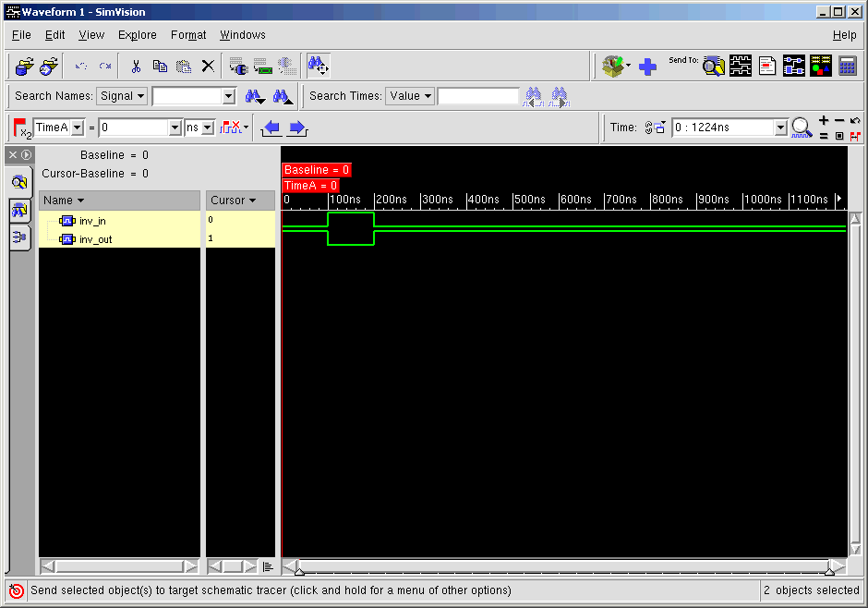
Task: Toggle the sidebar play circle button
Action: (26, 155)
